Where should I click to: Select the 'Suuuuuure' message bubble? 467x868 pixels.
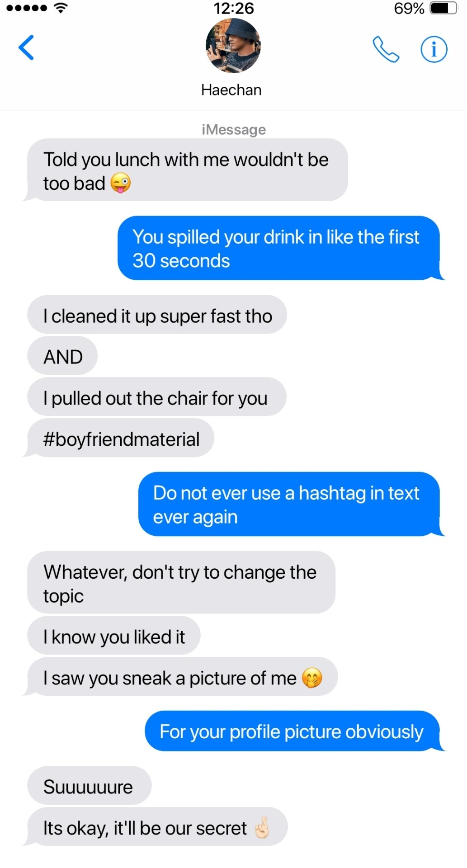(x=89, y=786)
